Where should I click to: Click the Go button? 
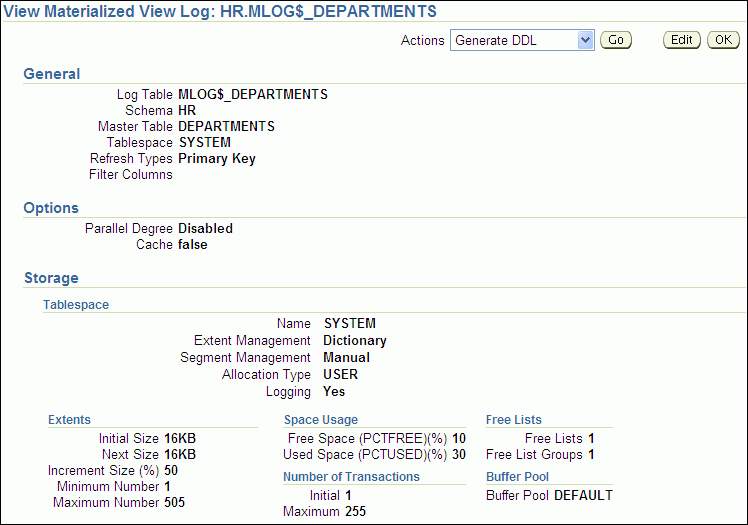pos(615,40)
